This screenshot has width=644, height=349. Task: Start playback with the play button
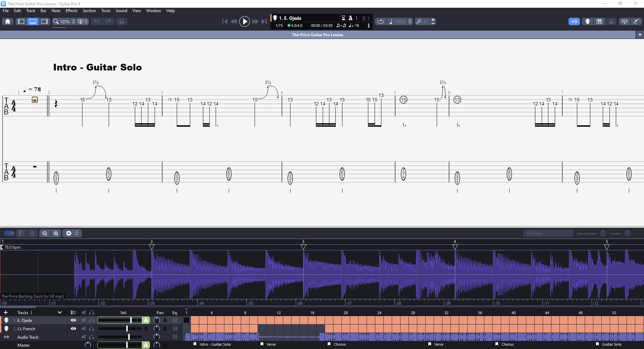coord(245,21)
